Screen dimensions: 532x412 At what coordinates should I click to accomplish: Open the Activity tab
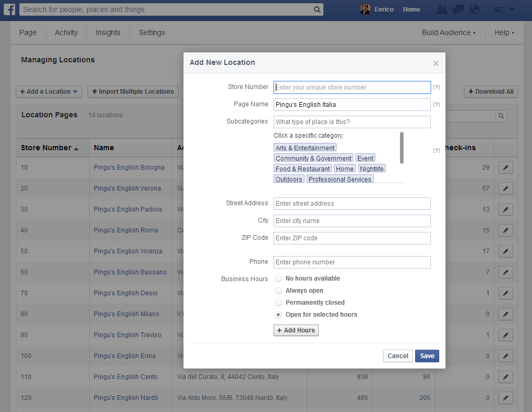click(66, 32)
